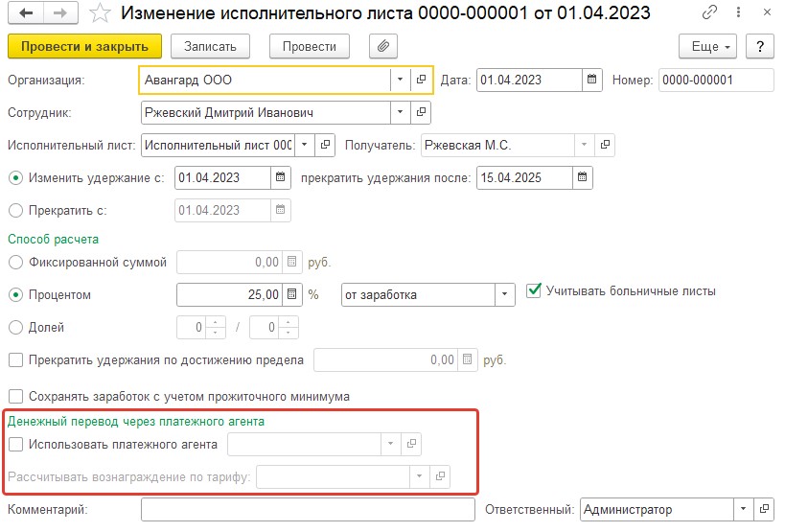Expand the Исполнительный лист dropdown
The image size is (785, 532).
[305, 145]
